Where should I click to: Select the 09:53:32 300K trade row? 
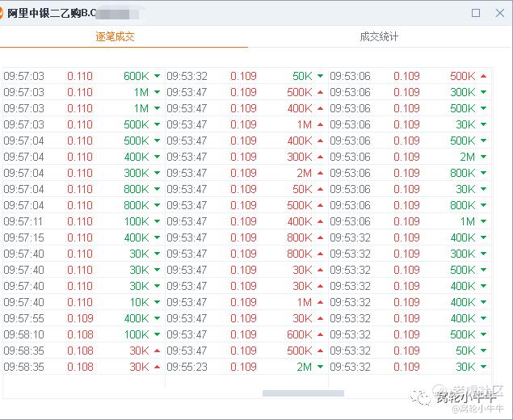[408, 254]
